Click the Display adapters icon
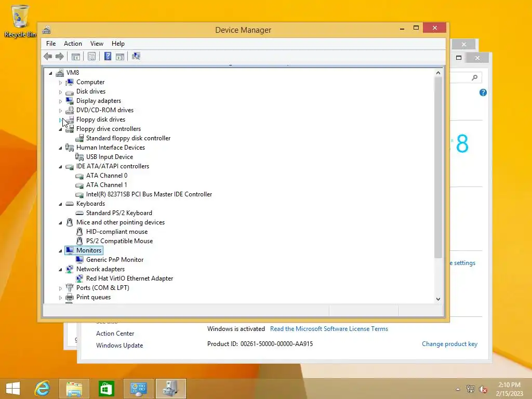Screen dimensions: 532x399 [x=70, y=101]
